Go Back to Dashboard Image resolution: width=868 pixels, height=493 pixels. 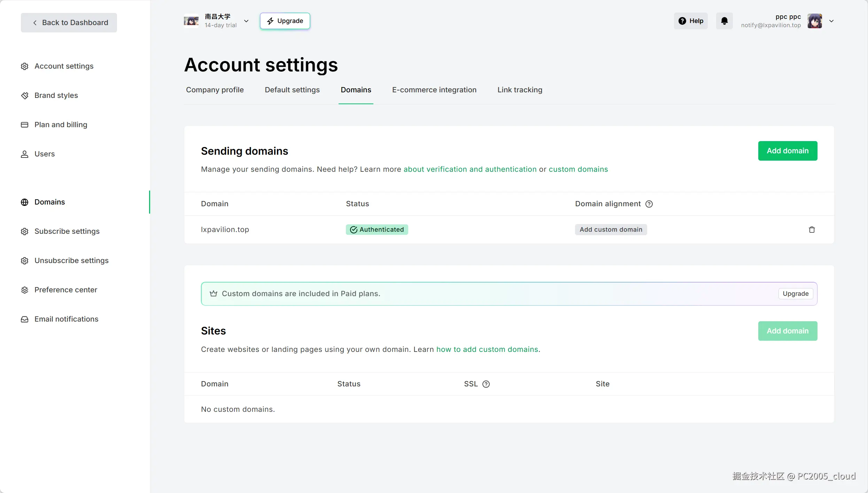coord(69,23)
